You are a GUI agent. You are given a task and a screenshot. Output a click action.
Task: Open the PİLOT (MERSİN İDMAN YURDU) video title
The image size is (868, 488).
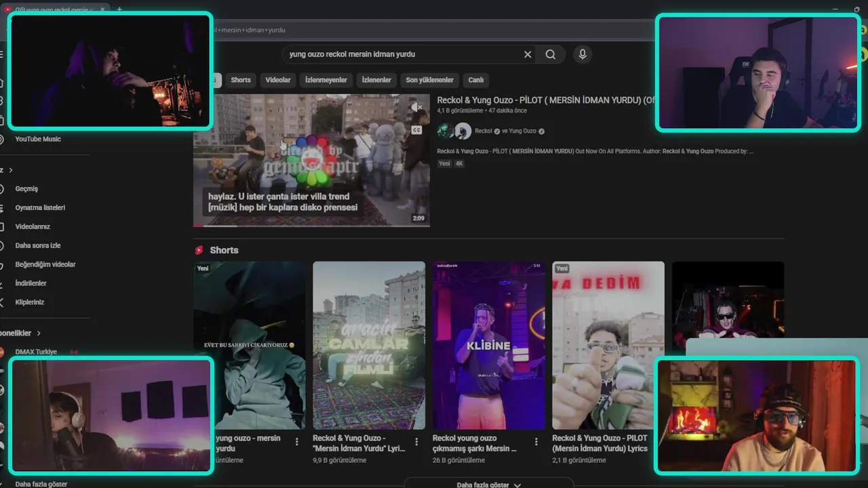[x=546, y=100]
